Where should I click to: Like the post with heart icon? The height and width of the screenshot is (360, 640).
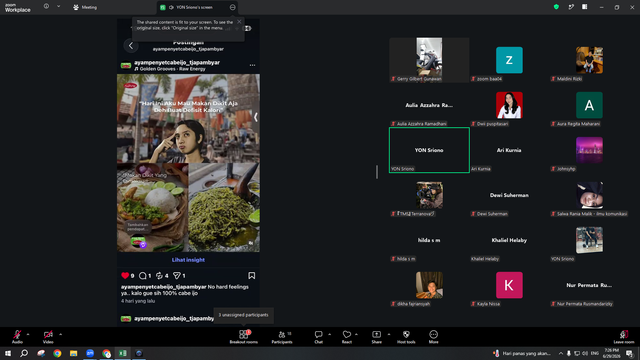125,276
